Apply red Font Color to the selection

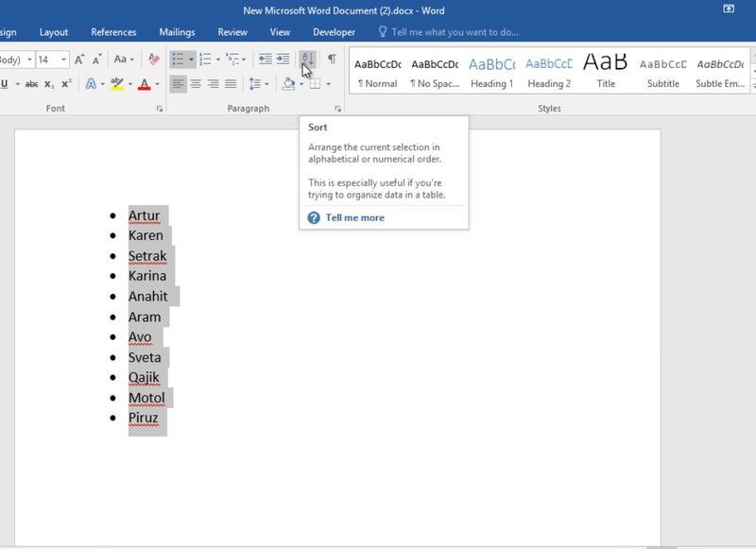(144, 84)
